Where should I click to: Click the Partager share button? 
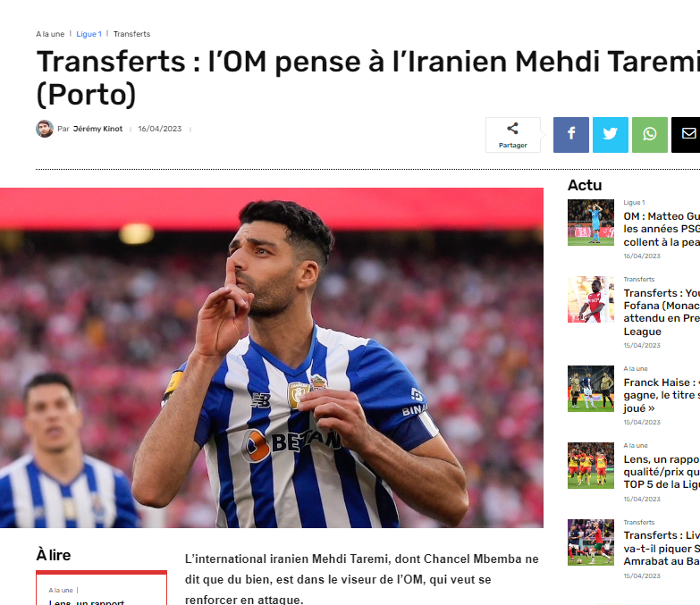click(513, 135)
